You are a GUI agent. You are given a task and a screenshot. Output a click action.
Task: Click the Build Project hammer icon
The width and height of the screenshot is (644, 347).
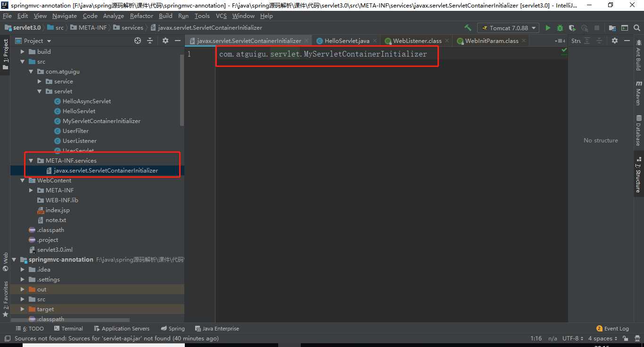tap(468, 28)
